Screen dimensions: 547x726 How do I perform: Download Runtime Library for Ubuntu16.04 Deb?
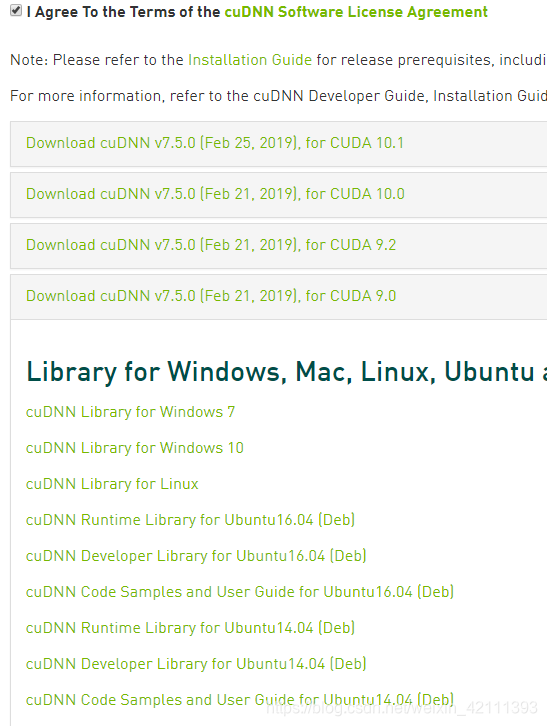point(190,520)
